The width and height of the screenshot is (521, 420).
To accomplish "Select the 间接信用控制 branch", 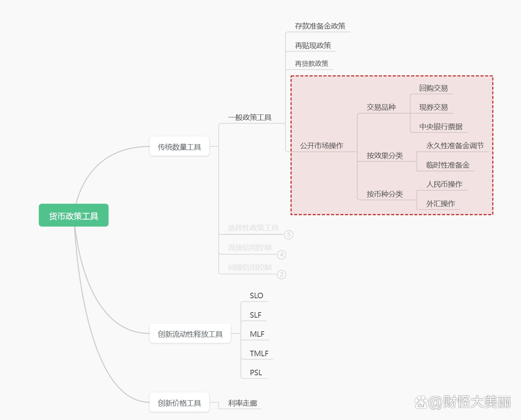I will tap(250, 267).
